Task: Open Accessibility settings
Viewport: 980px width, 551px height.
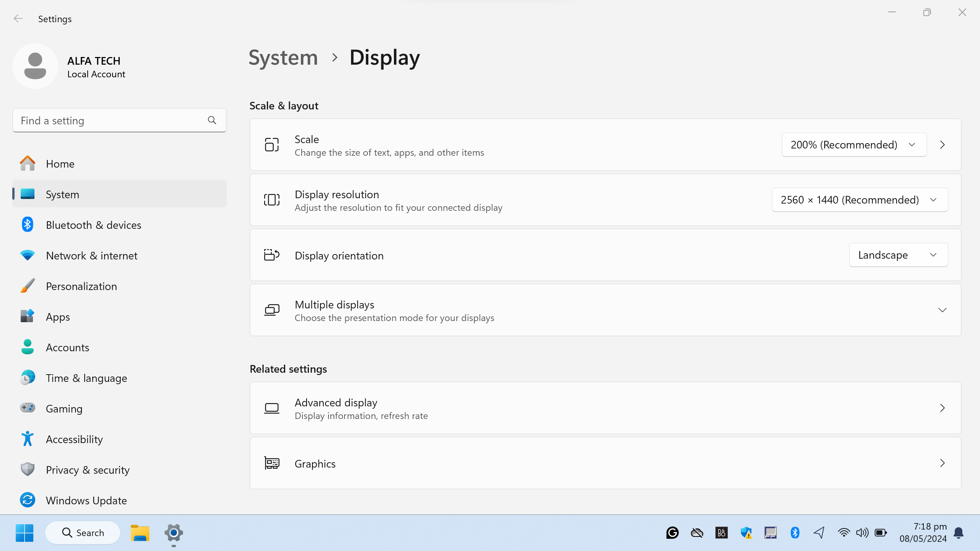Action: tap(119, 439)
